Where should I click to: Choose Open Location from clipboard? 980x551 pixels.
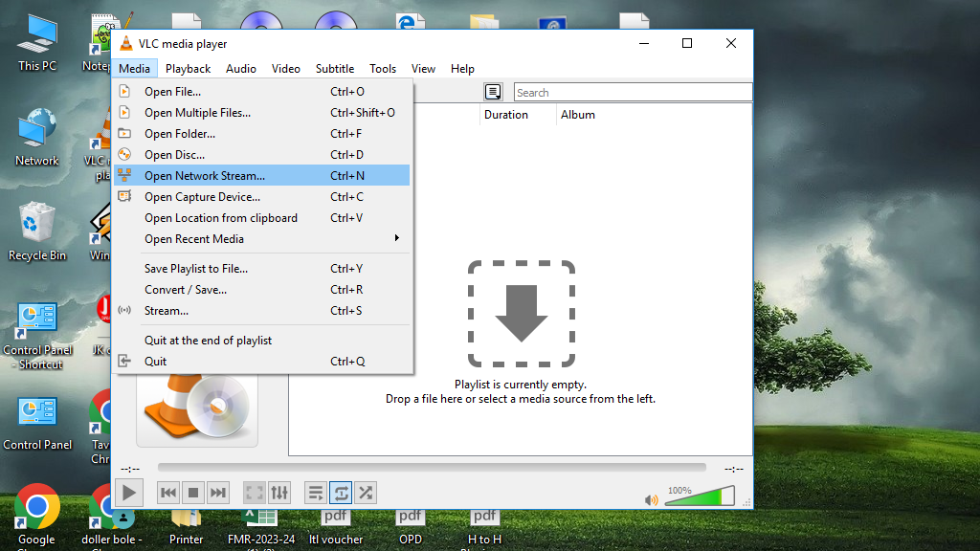pos(262,217)
